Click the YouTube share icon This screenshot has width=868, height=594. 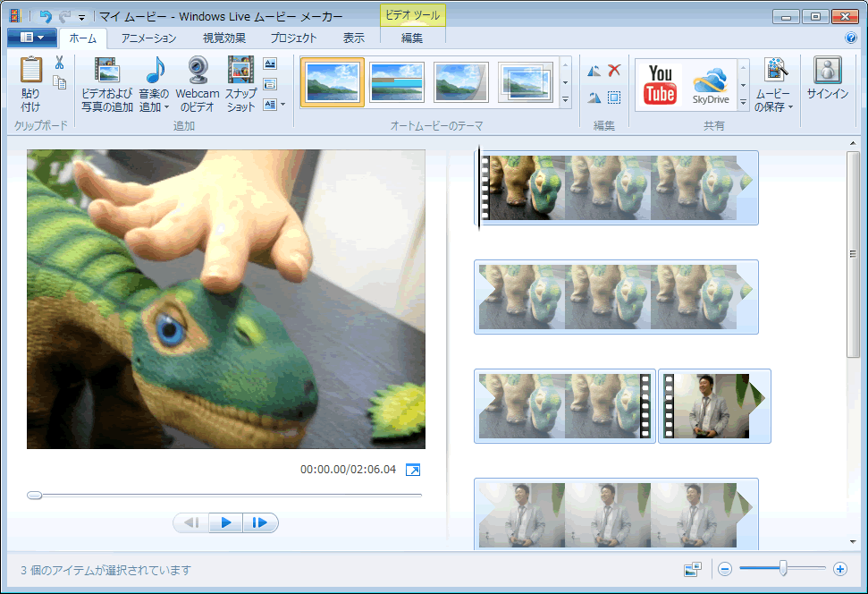[x=661, y=84]
